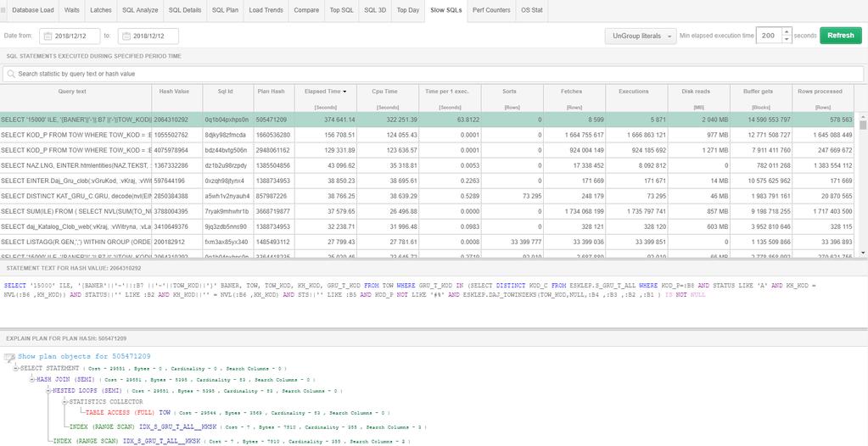Switch to the SQL Plan tab
The image size is (868, 446).
pos(225,10)
